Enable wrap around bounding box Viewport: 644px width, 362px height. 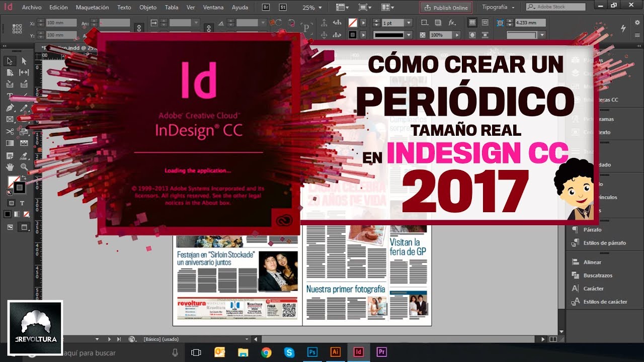485,23
